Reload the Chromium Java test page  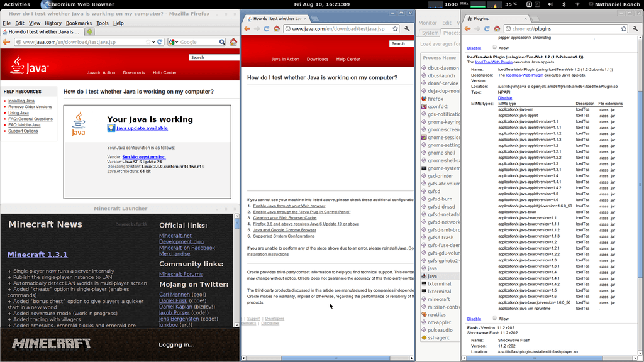(x=267, y=29)
